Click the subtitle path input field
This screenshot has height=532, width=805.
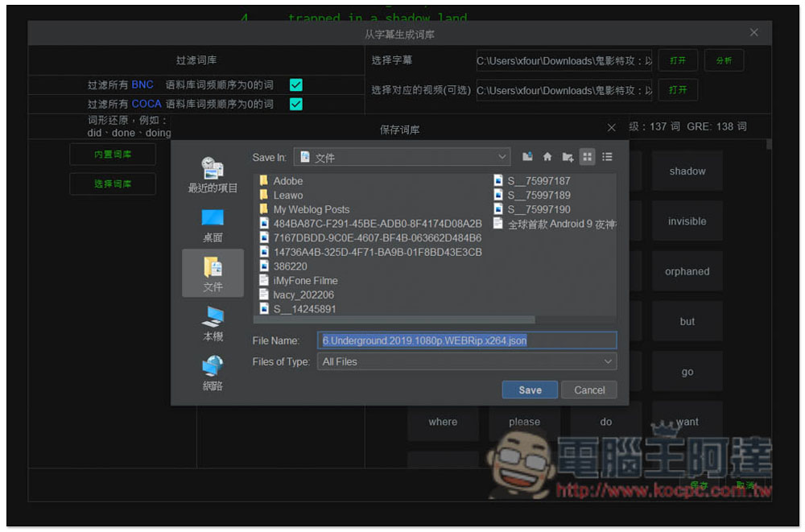point(564,60)
